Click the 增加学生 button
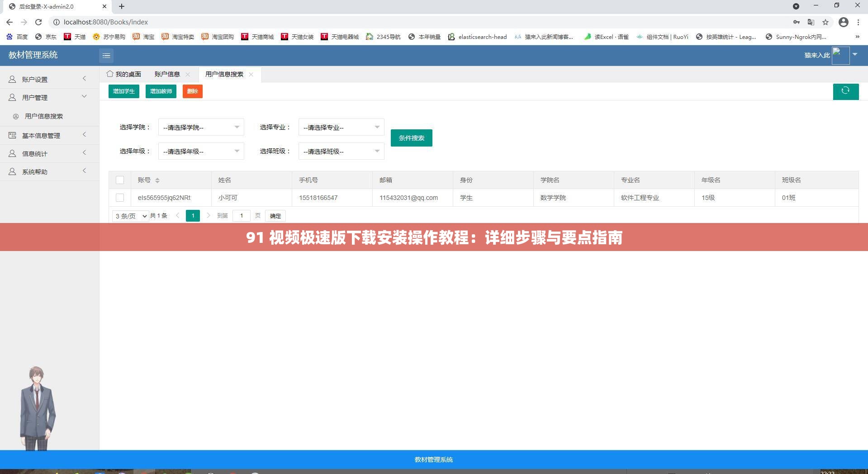 point(123,91)
